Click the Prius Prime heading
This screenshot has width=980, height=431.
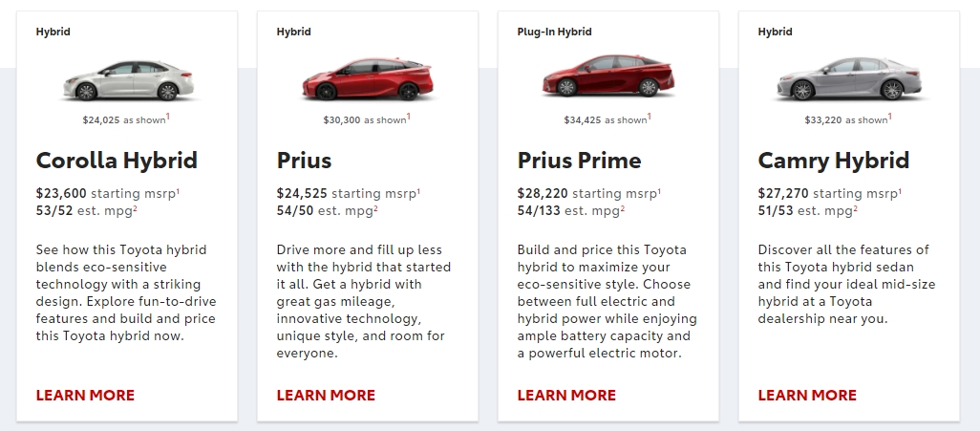pyautogui.click(x=580, y=161)
